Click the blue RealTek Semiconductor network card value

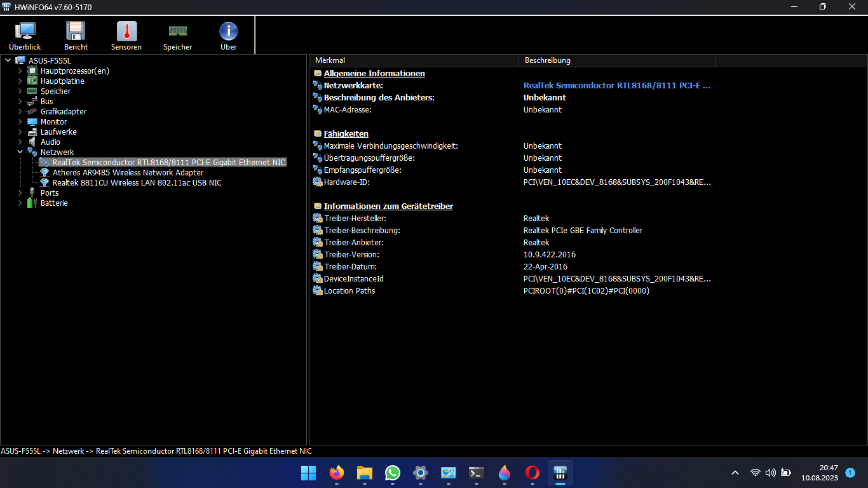coord(617,85)
